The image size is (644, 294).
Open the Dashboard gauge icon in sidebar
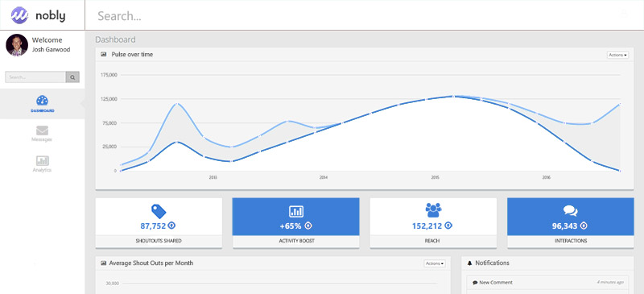[x=43, y=101]
